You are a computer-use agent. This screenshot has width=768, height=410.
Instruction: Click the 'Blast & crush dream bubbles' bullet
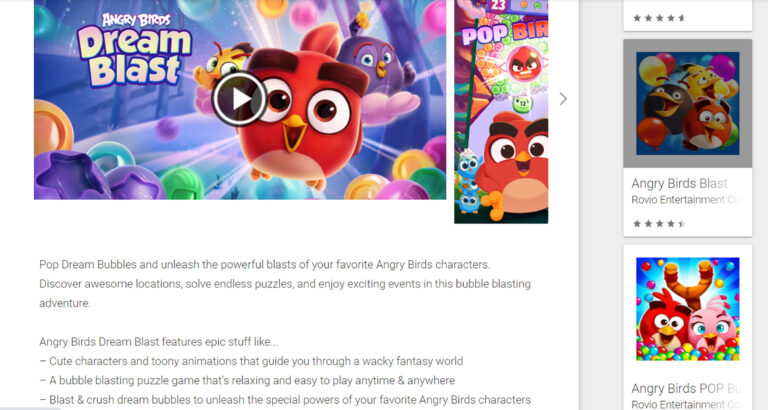285,400
